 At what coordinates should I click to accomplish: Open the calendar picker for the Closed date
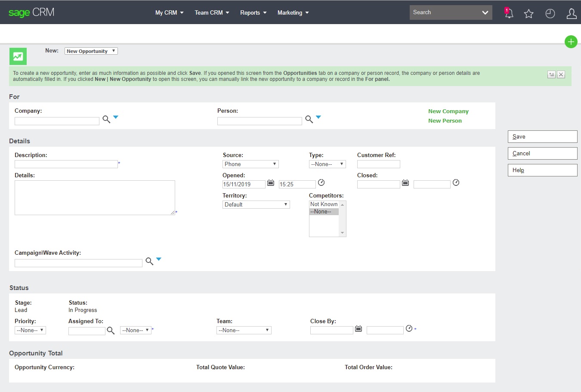[x=405, y=182]
